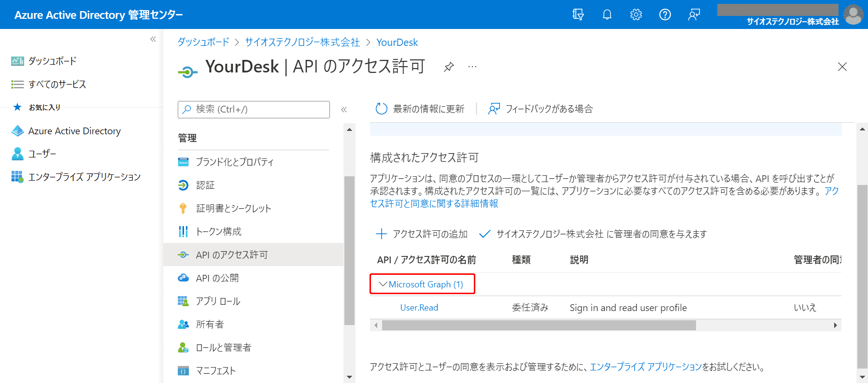Open the notifications bell
868x383 pixels.
tap(607, 14)
